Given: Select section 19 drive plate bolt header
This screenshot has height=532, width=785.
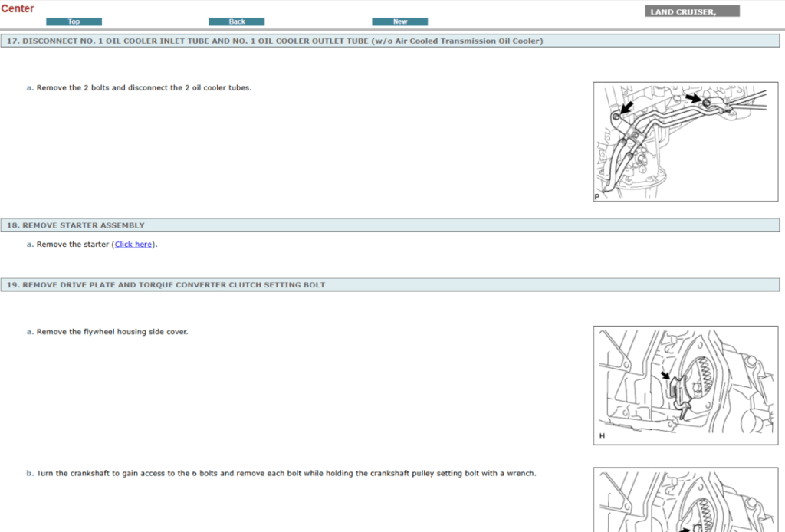Looking at the screenshot, I should point(166,285).
